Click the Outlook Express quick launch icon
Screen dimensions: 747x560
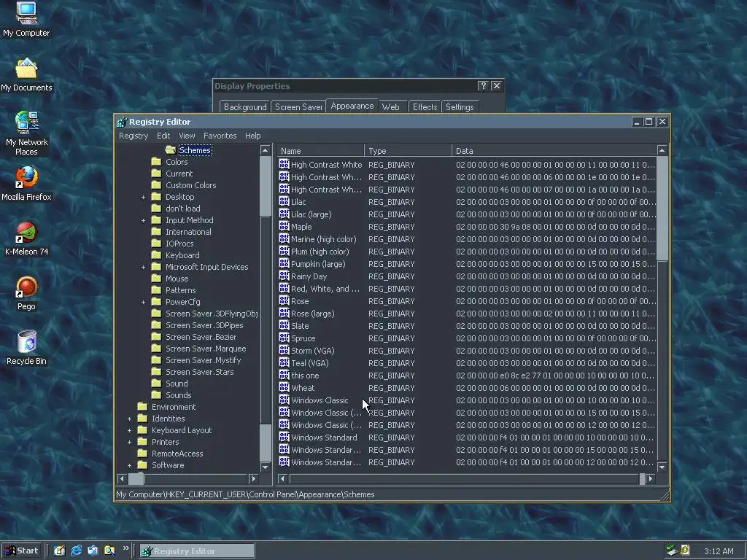(93, 551)
